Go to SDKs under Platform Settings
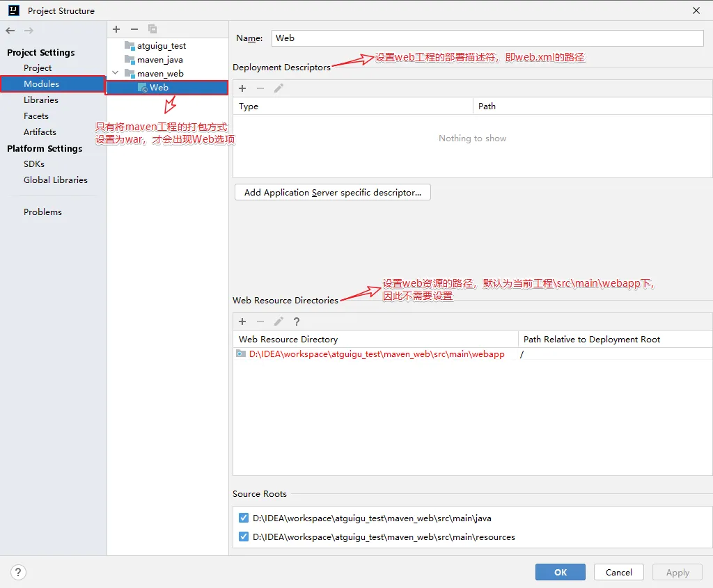The image size is (713, 588). click(x=34, y=164)
